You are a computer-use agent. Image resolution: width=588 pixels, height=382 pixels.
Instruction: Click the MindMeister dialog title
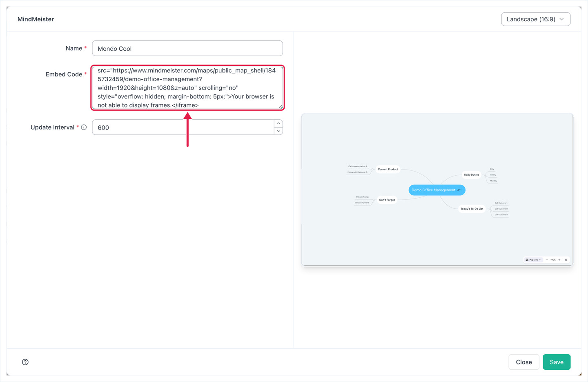pyautogui.click(x=36, y=19)
